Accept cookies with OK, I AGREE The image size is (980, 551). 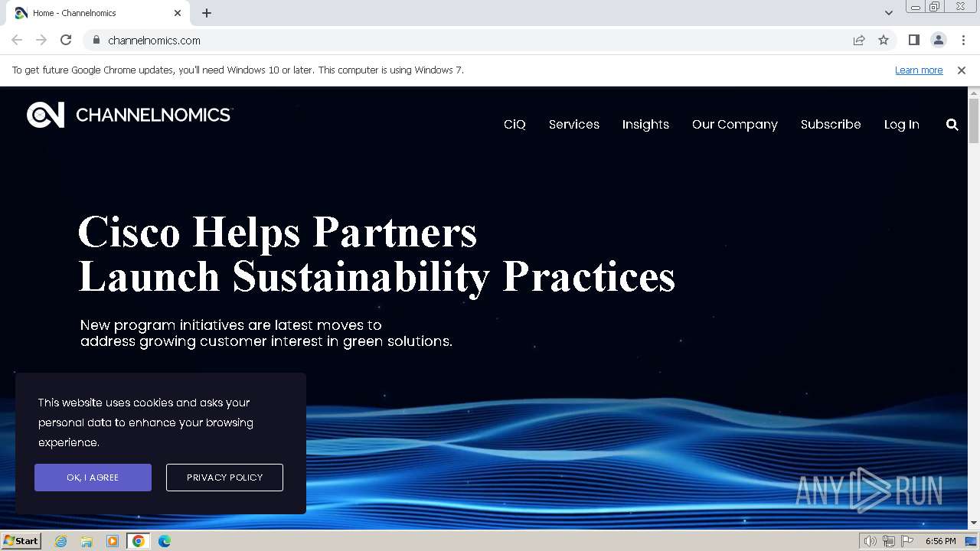93,478
